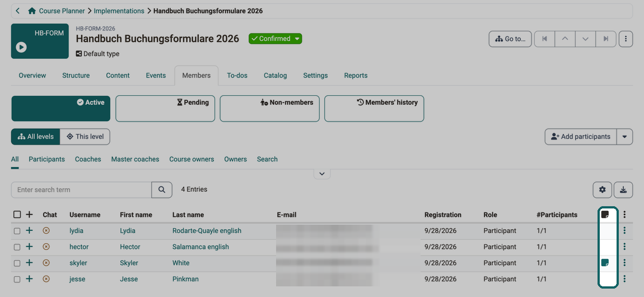644x297 pixels.
Task: Open three-dot actions for lydia row
Action: coord(625,230)
